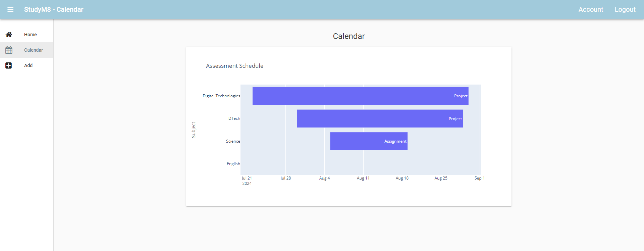Click the Calendar grid icon
This screenshot has width=644, height=251.
tap(9, 50)
